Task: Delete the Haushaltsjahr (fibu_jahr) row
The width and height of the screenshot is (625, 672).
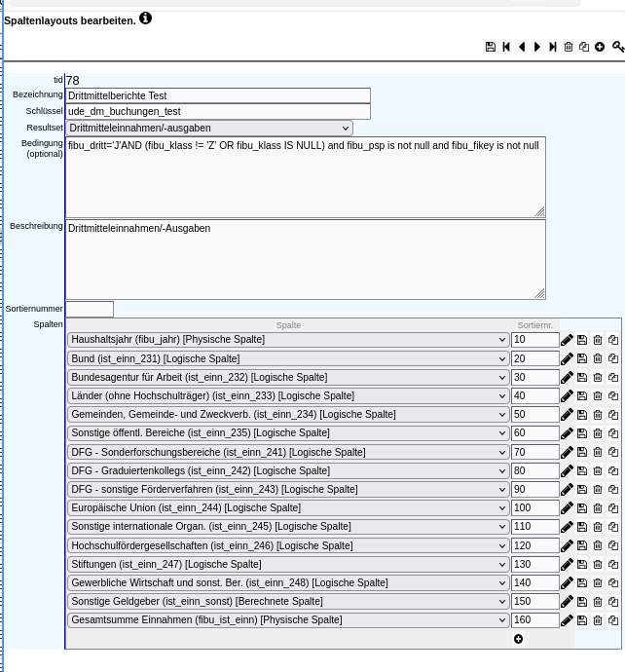Action: (x=598, y=340)
